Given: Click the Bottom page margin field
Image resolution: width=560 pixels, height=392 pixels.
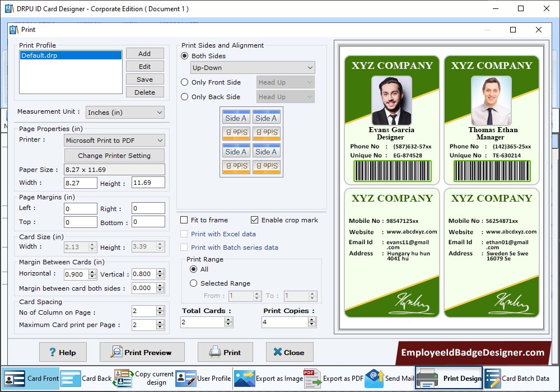Looking at the screenshot, I should coord(148,222).
